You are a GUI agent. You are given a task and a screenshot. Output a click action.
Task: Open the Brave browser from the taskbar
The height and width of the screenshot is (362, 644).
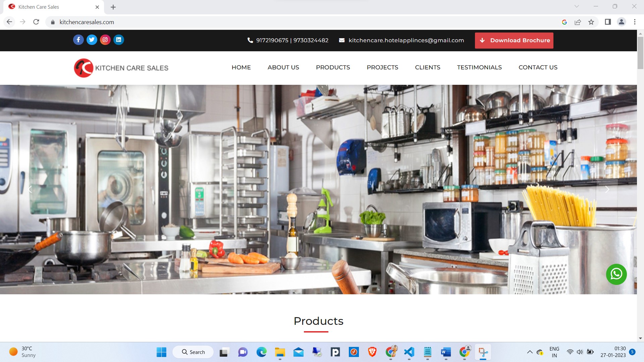(x=372, y=352)
